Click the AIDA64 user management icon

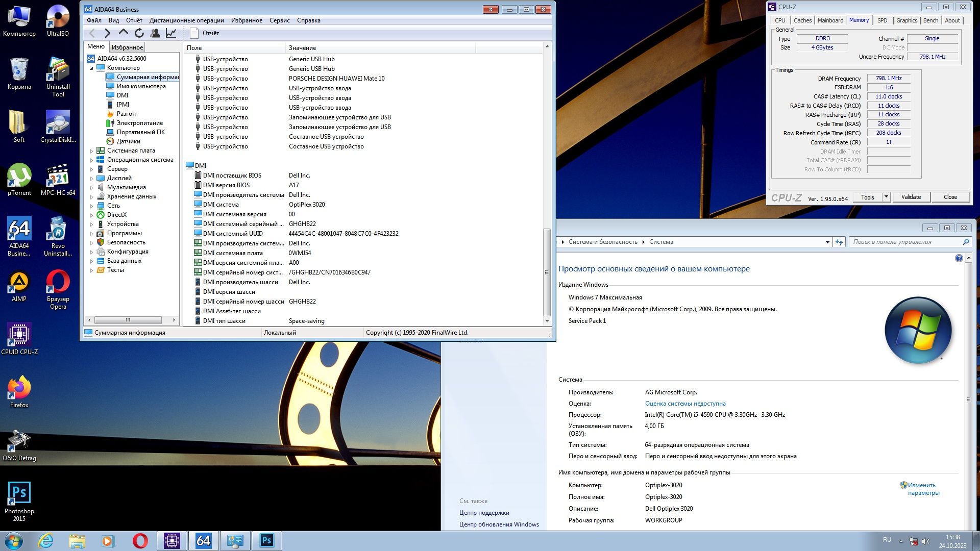tap(155, 33)
